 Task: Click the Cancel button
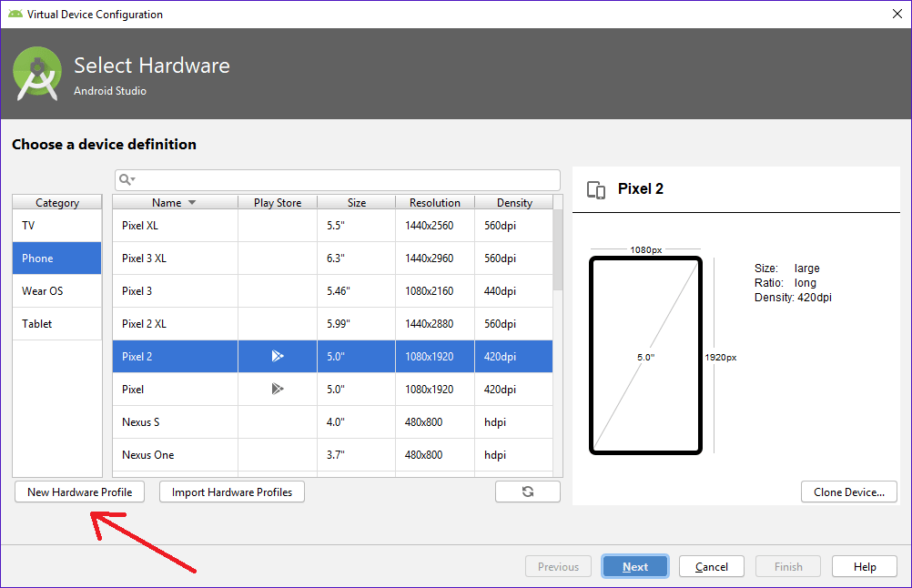[x=712, y=566]
